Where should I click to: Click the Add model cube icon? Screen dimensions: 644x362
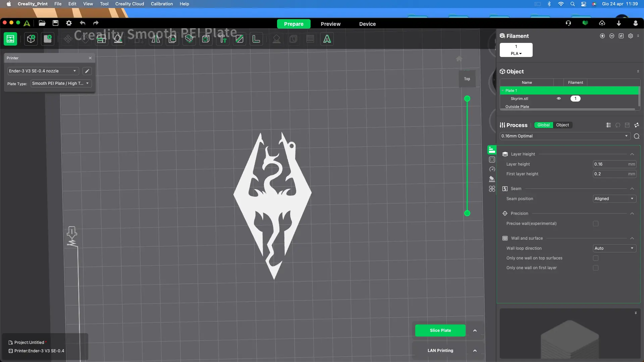[31, 39]
